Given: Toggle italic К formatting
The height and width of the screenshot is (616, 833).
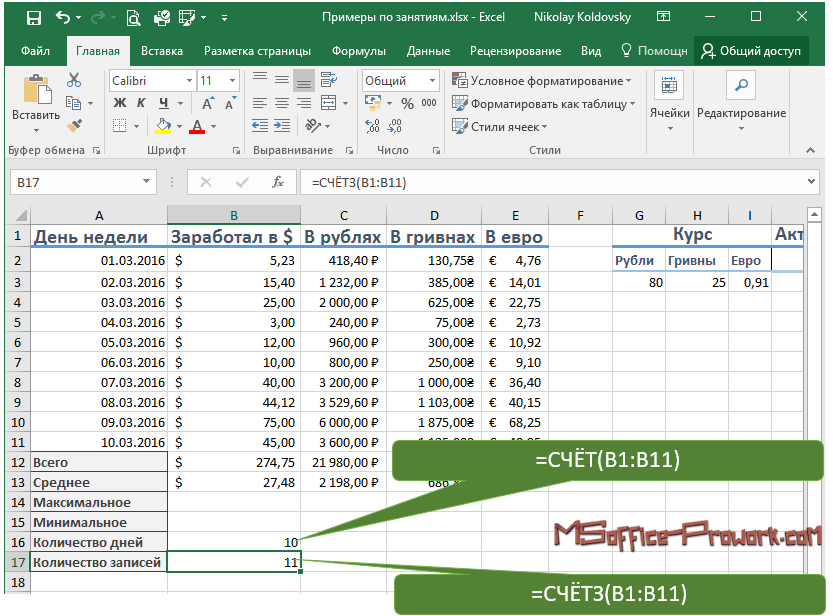Looking at the screenshot, I should click(141, 103).
